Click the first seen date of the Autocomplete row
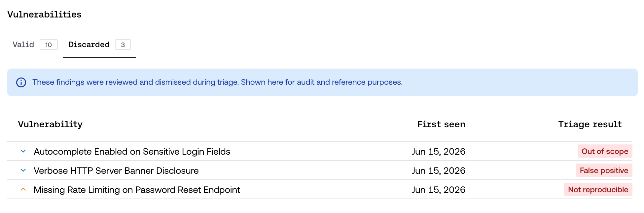 439,152
